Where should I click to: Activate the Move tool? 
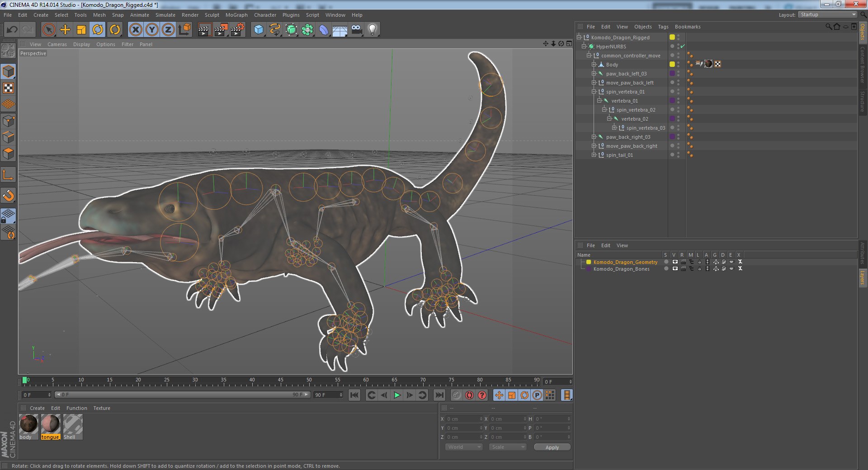tap(65, 30)
